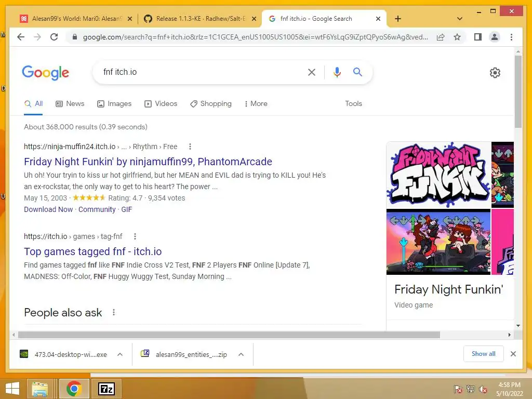Switch to the Alesan99's World tab
532x399 pixels.
pos(75,19)
